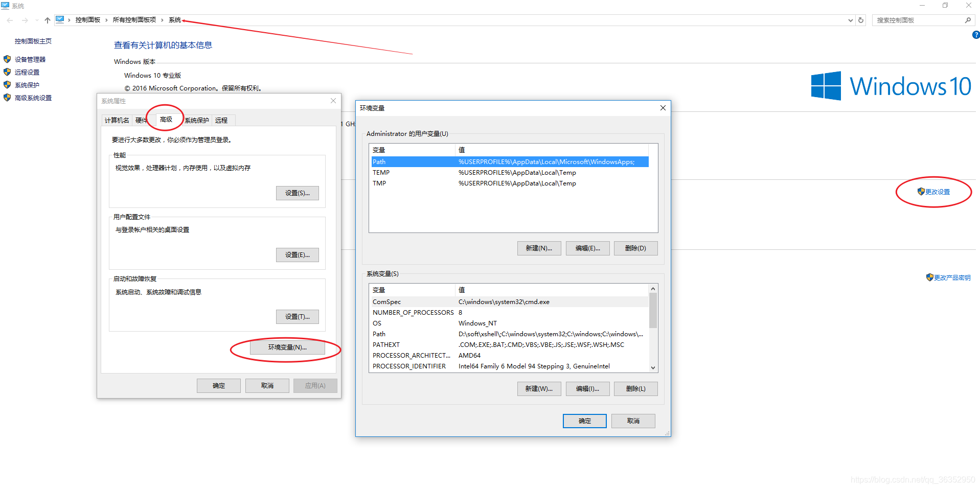Image resolution: width=980 pixels, height=489 pixels.
Task: Open 控制面板主页 link
Action: 33,41
